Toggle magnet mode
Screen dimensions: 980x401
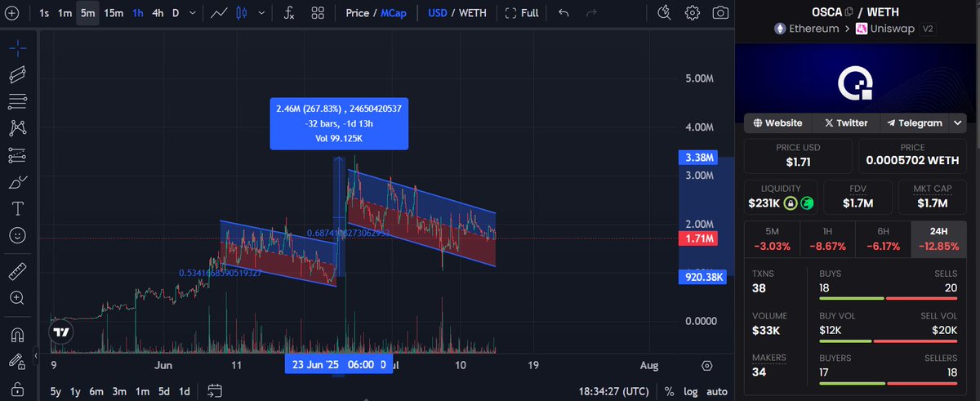(x=17, y=334)
